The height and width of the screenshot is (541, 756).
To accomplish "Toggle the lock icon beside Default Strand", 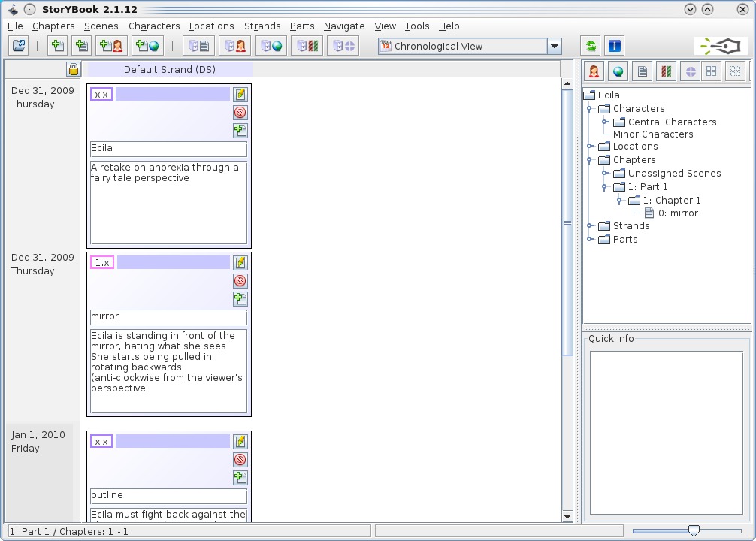I will [73, 69].
